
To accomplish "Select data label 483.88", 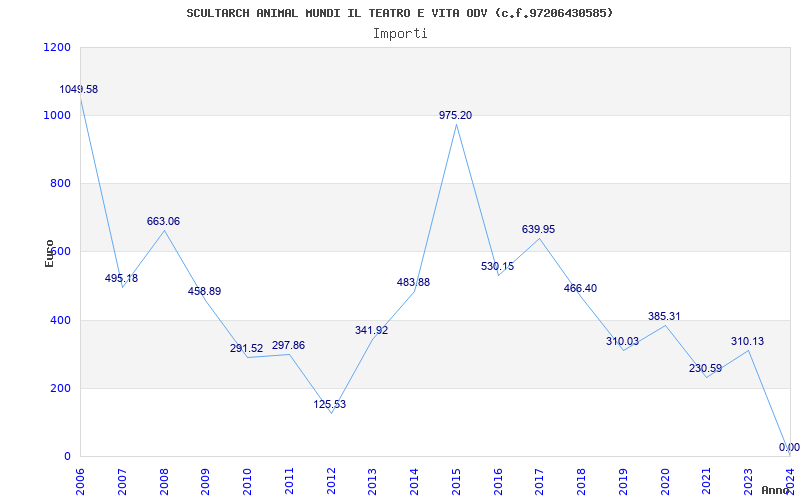I will point(413,282).
